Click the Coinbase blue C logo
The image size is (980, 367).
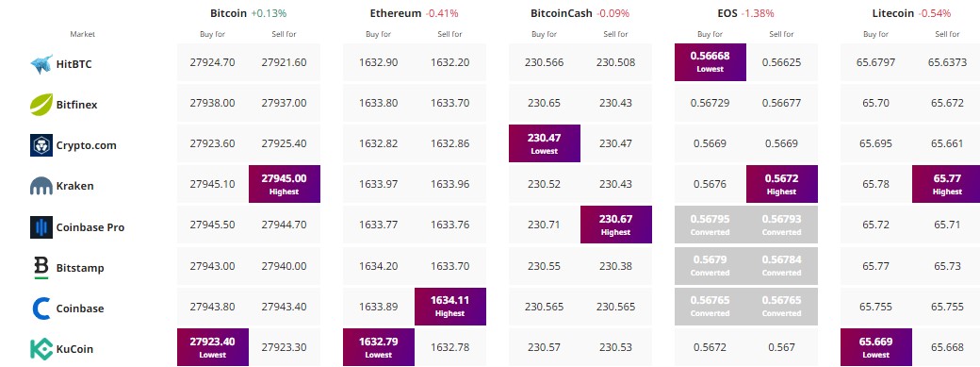click(41, 309)
